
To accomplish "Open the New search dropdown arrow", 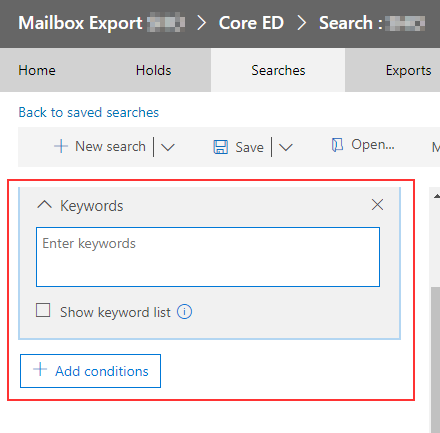I will coord(168,147).
